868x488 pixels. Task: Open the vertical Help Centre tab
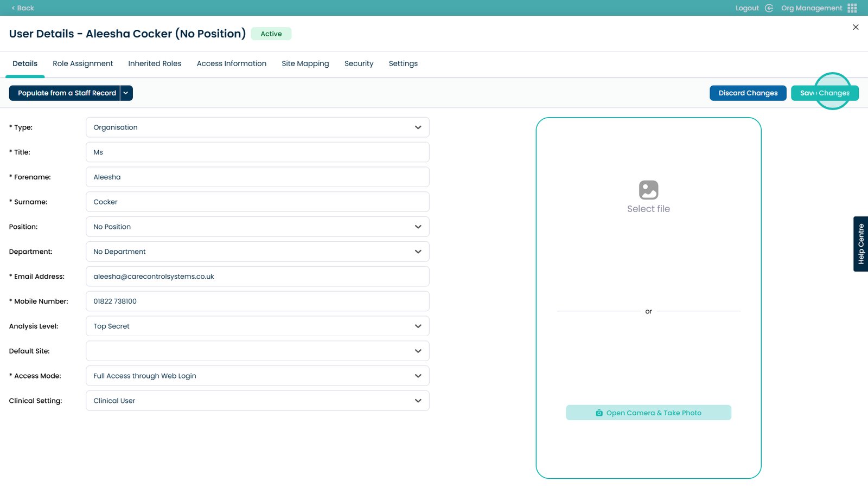click(x=860, y=244)
